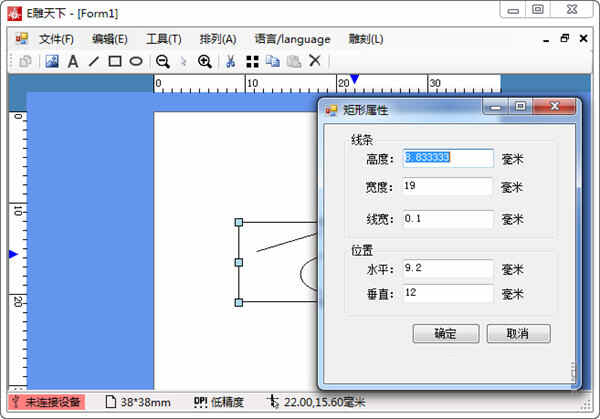Click the zoom in magnifier icon
600x419 pixels.
tap(205, 61)
